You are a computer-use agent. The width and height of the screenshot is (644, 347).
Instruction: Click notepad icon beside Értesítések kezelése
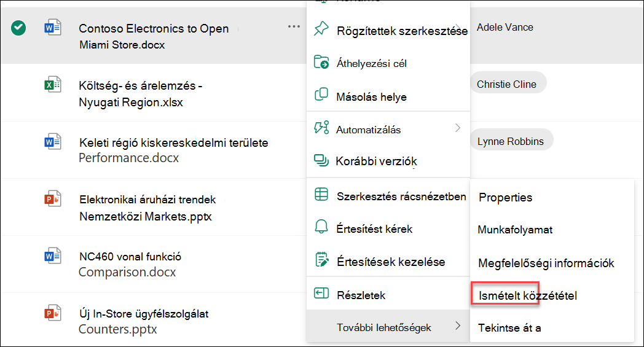point(321,260)
